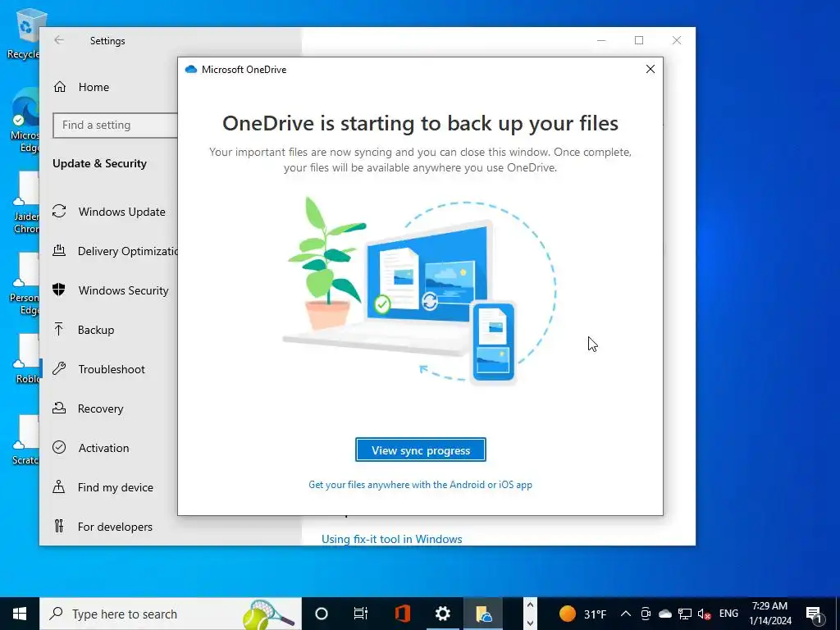Click the OneDrive cloud icon in dialog title
Viewport: 840px width, 630px height.
click(x=190, y=69)
